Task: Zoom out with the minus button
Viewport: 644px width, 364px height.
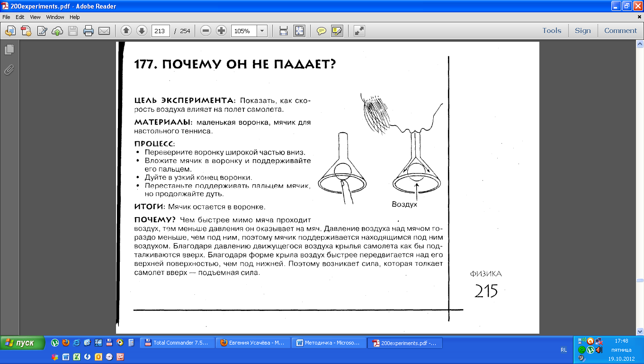Action: pyautogui.click(x=206, y=31)
